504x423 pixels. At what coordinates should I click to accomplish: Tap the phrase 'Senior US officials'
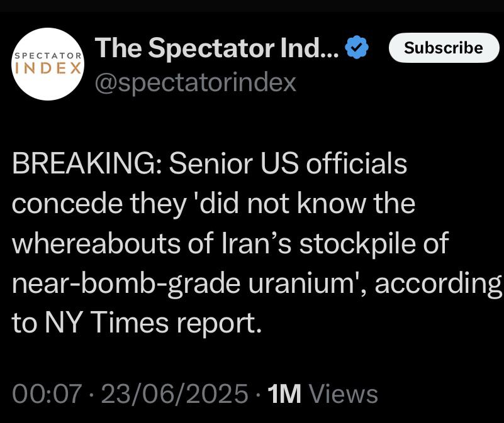pyautogui.click(x=289, y=165)
